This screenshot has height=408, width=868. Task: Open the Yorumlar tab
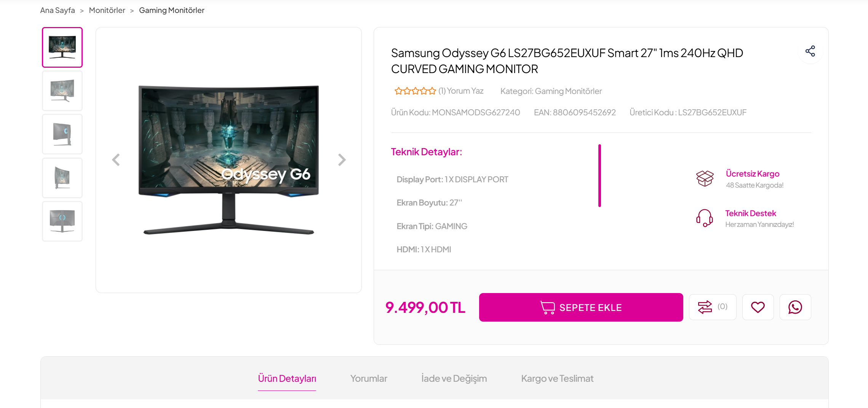pos(368,378)
